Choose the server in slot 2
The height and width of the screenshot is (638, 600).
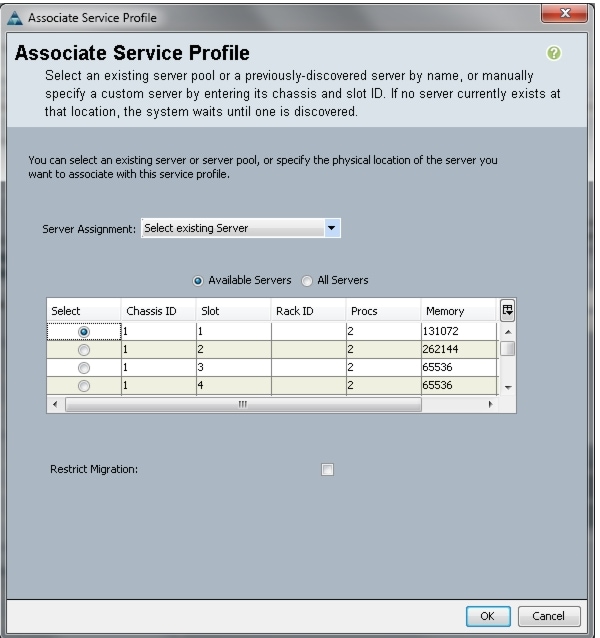tap(84, 350)
